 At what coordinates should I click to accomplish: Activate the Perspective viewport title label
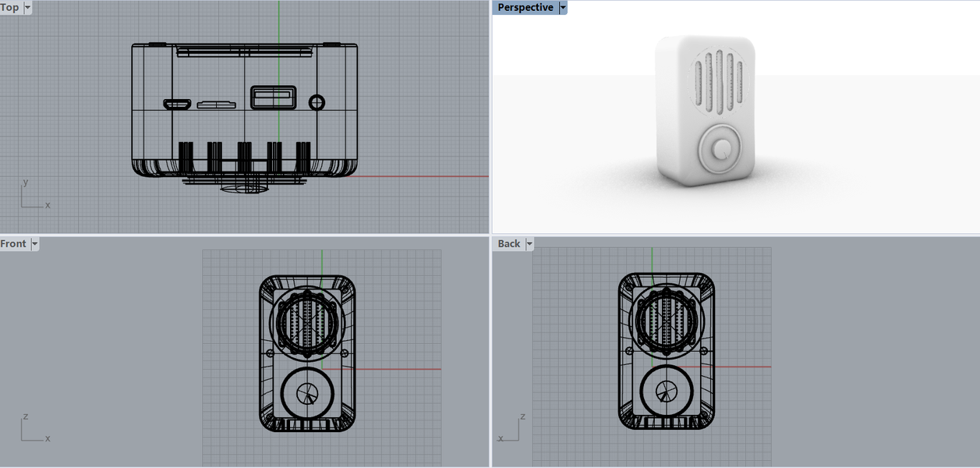point(525,8)
